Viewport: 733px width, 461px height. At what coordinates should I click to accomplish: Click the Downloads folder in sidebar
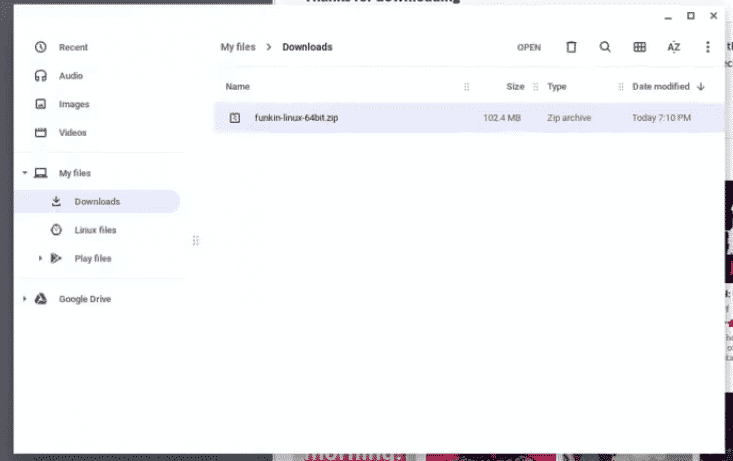click(x=97, y=201)
